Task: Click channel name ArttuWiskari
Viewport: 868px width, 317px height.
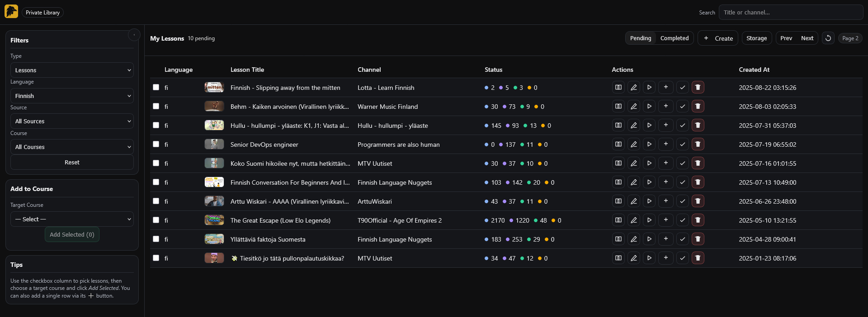Action: coord(375,201)
